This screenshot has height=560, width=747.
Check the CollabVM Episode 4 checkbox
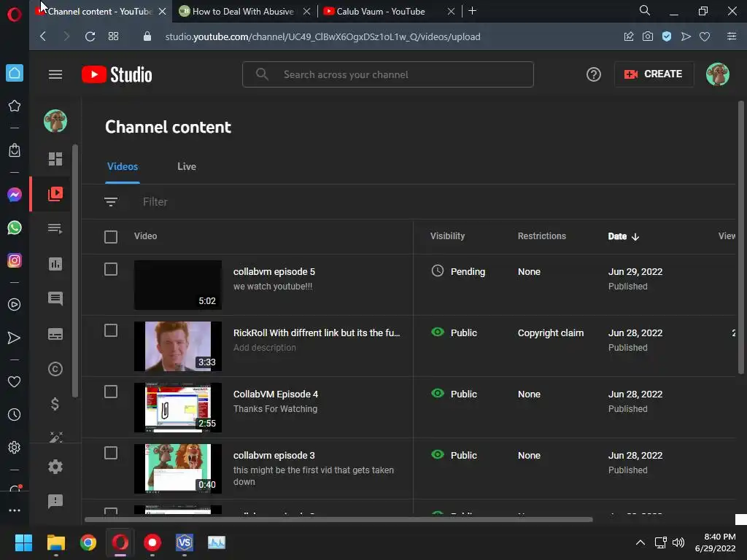[x=111, y=392]
